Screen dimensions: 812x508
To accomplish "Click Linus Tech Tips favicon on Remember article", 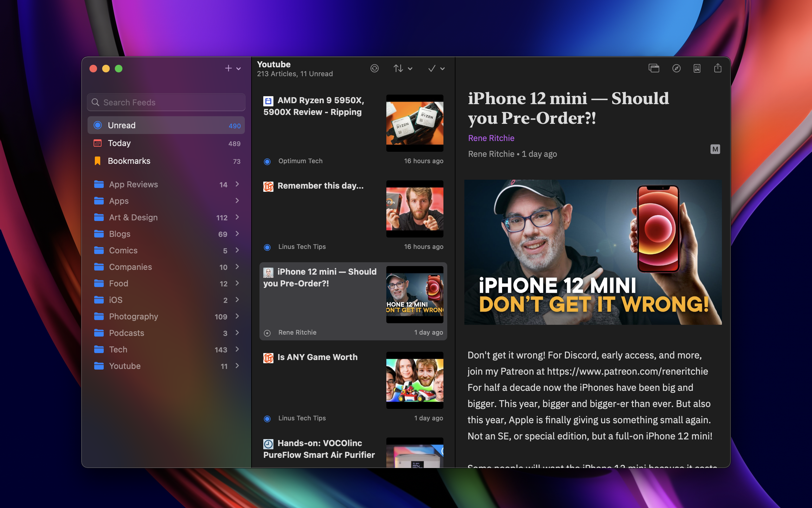I will pyautogui.click(x=268, y=186).
